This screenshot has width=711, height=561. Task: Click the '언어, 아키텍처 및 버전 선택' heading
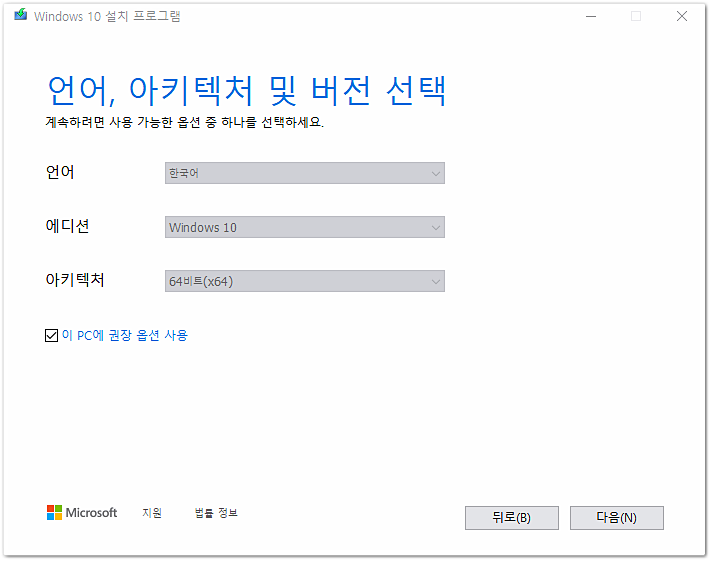pos(247,91)
